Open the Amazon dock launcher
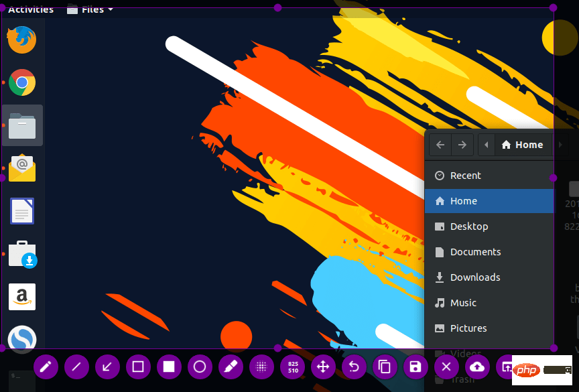This screenshot has width=579, height=392. click(22, 297)
